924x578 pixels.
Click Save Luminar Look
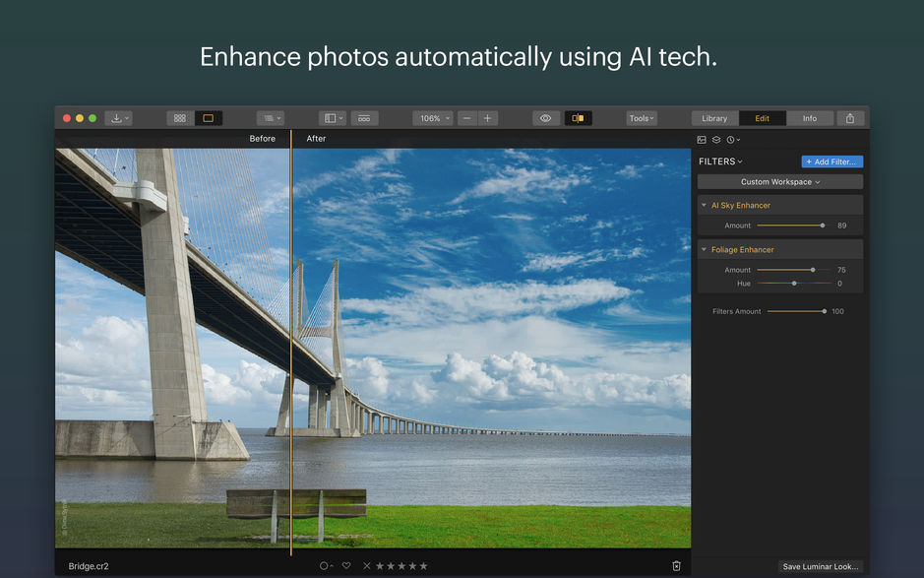[821, 566]
